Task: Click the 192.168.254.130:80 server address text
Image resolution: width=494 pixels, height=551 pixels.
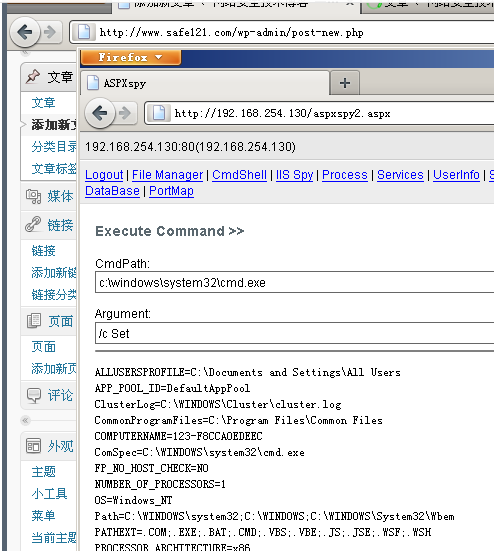Action: pyautogui.click(x=190, y=147)
